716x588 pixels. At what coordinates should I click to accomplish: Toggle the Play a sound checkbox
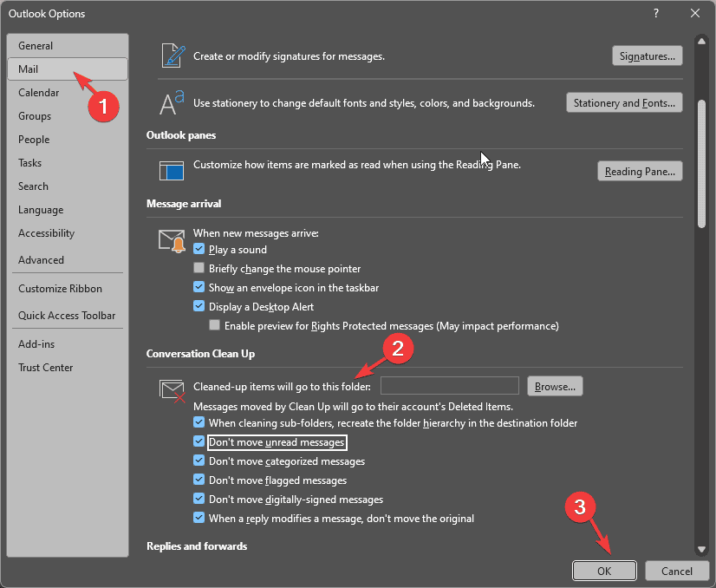199,250
